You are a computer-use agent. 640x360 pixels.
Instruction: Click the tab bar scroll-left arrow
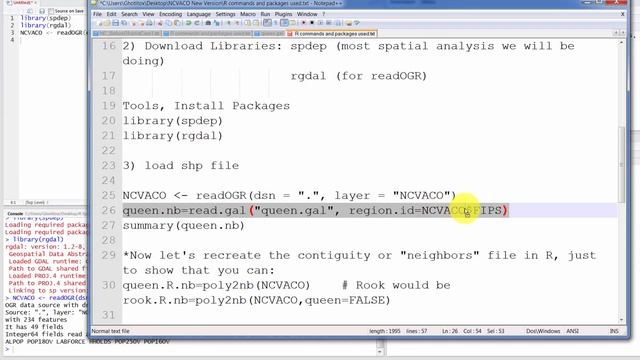[616, 33]
